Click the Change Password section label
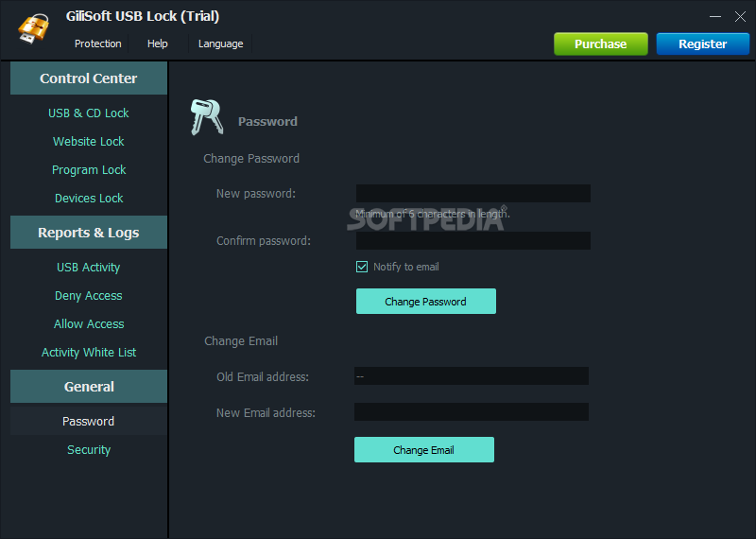 coord(251,159)
